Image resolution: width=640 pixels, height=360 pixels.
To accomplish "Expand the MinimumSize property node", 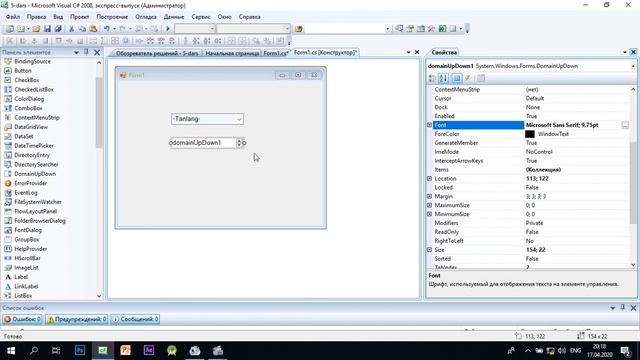I will click(x=429, y=214).
